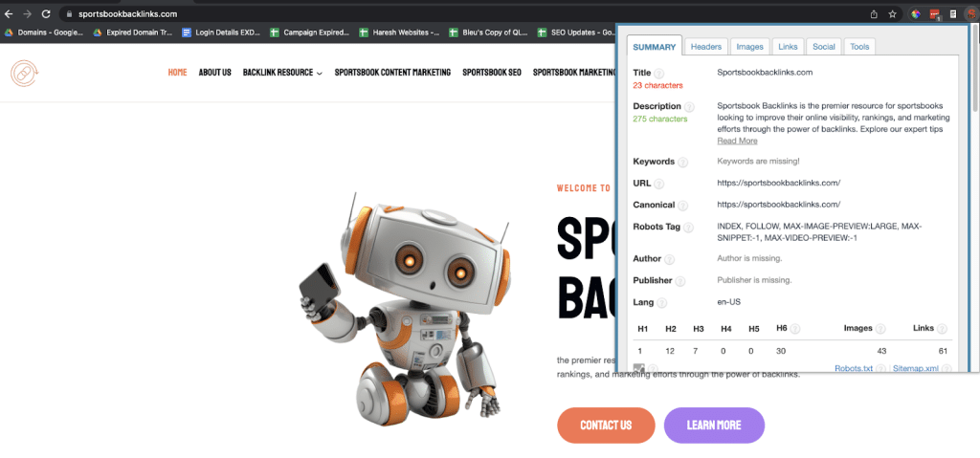Click the help icon beside Robots Tag

[690, 228]
